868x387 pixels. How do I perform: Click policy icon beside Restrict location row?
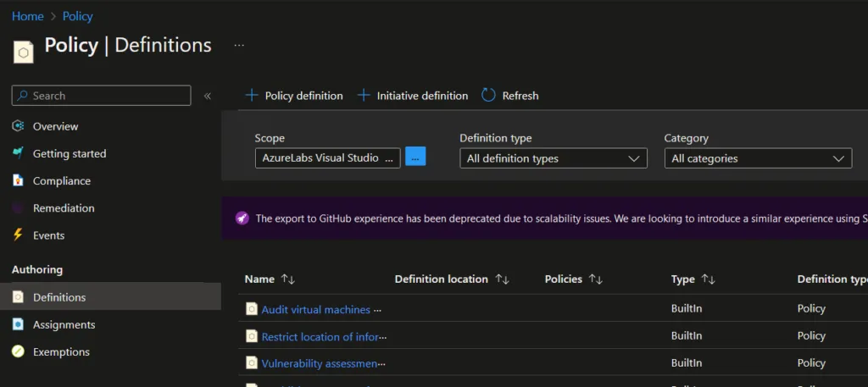point(252,336)
